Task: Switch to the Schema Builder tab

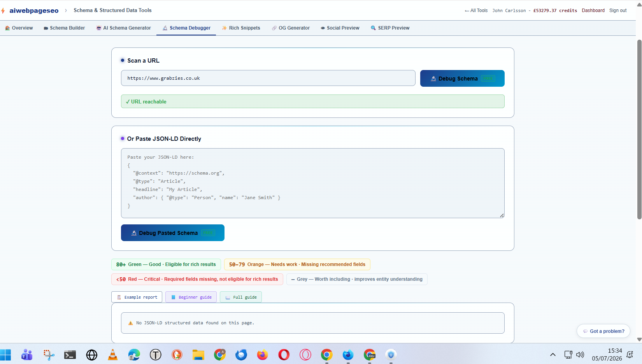Action: tap(64, 28)
